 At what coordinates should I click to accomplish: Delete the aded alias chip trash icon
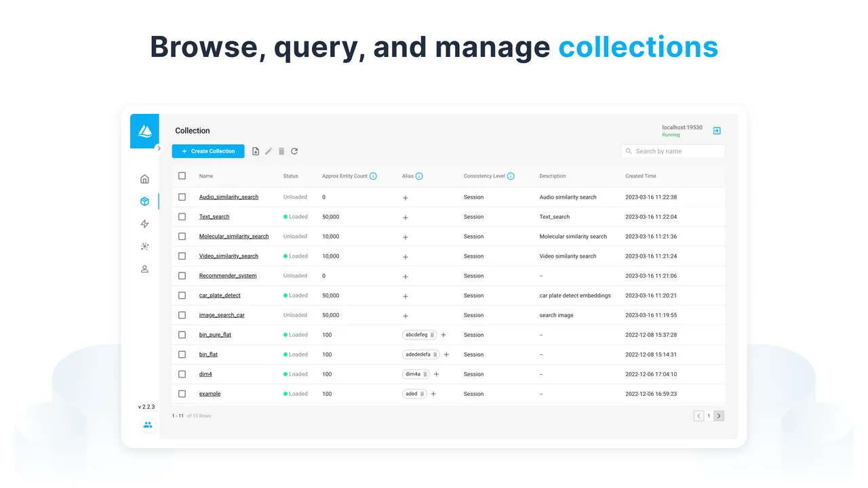tap(422, 394)
